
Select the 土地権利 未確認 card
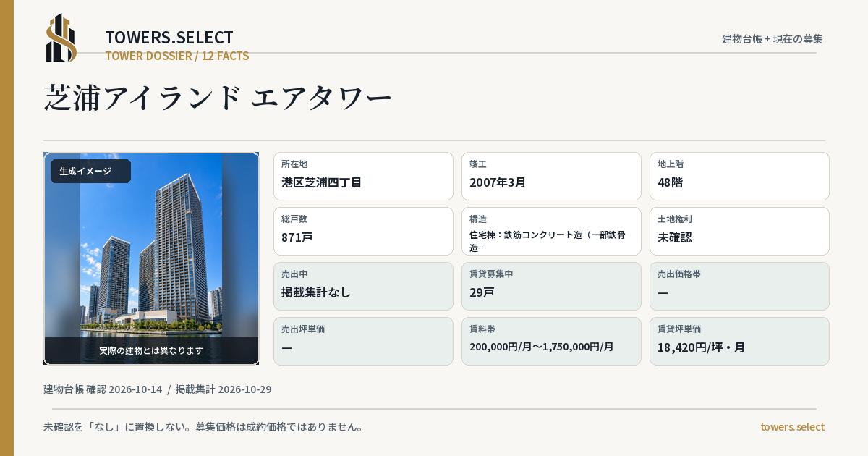coord(739,231)
